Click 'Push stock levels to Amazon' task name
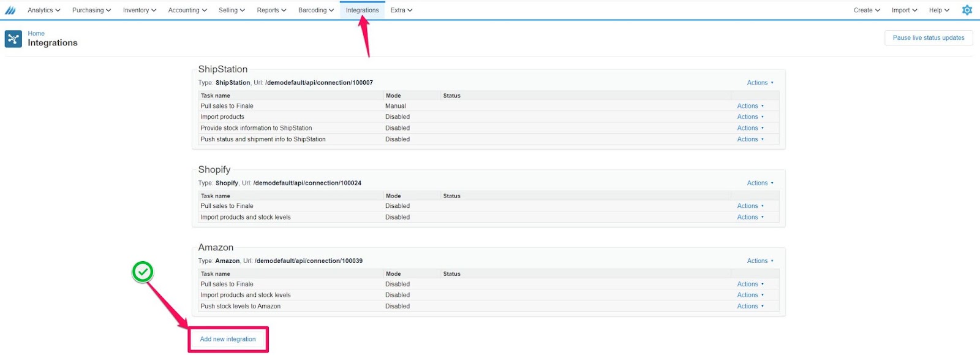The image size is (980, 355). click(241, 307)
